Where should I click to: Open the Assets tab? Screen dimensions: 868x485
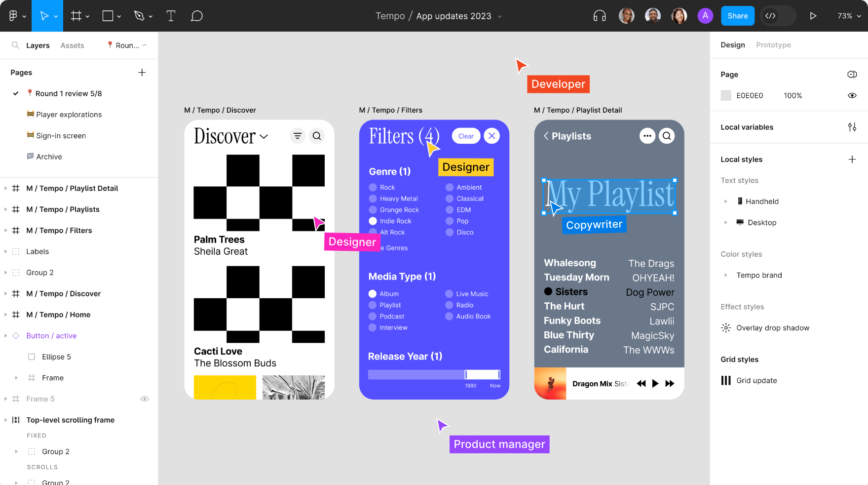72,45
